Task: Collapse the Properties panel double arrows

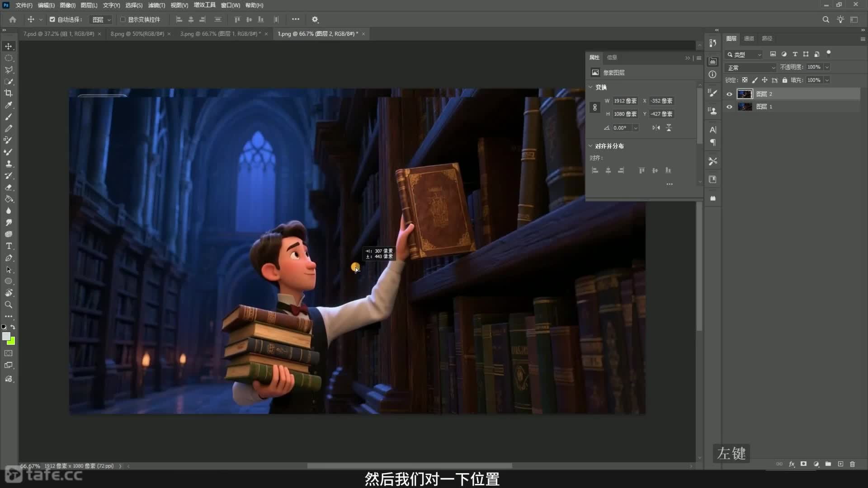Action: 688,58
